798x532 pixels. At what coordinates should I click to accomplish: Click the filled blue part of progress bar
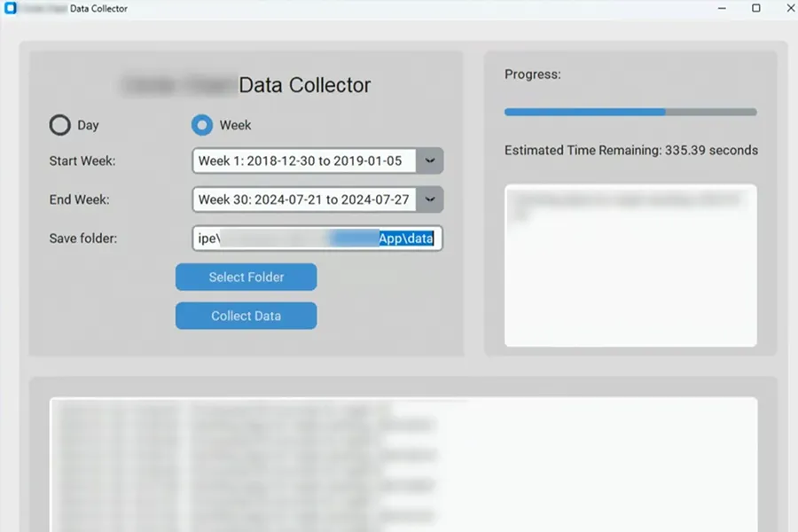[585, 112]
